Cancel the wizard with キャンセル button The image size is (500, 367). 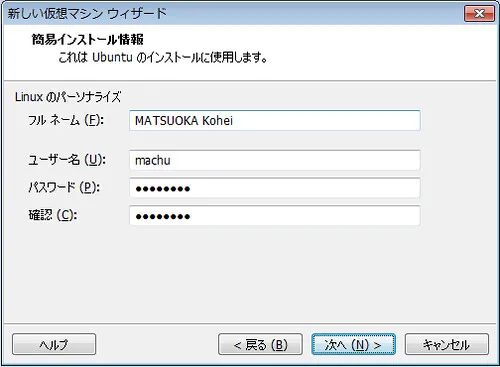coord(447,344)
